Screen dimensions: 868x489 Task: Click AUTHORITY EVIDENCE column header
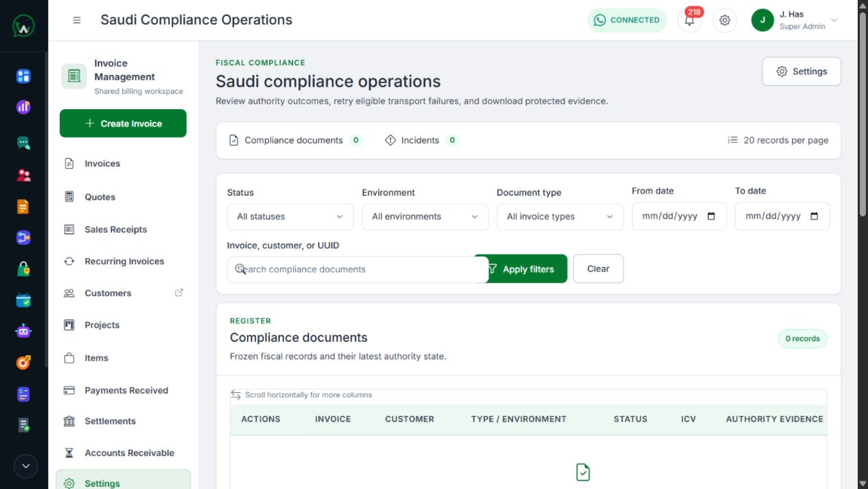coord(775,419)
